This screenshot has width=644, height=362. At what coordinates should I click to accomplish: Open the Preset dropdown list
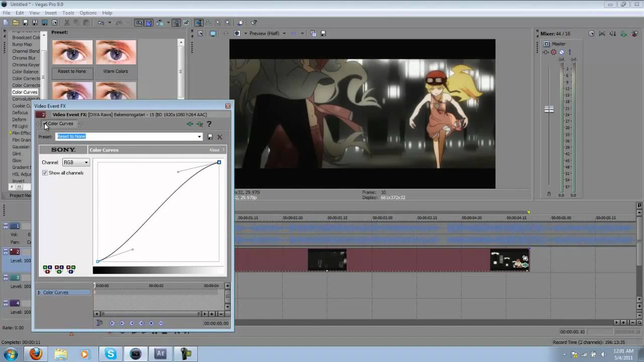pos(199,137)
